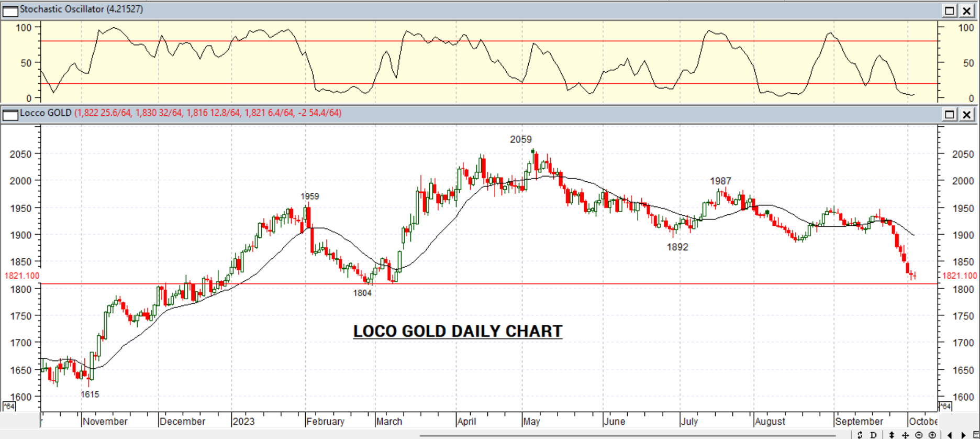Viewport: 980px width, 439px height.
Task: Click the 1987 July high annotation
Action: 720,181
